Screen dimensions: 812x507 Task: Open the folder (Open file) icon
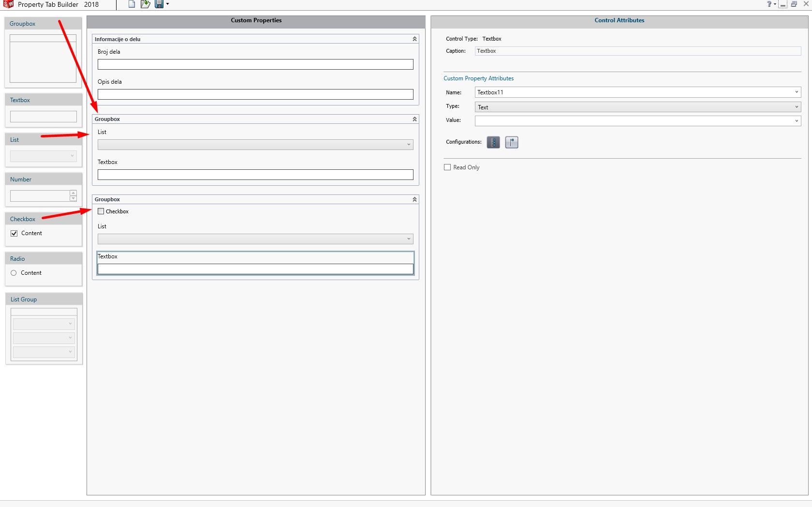[145, 4]
